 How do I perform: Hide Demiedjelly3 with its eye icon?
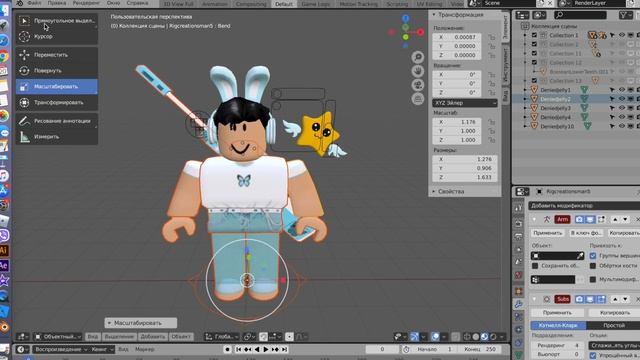click(x=622, y=108)
